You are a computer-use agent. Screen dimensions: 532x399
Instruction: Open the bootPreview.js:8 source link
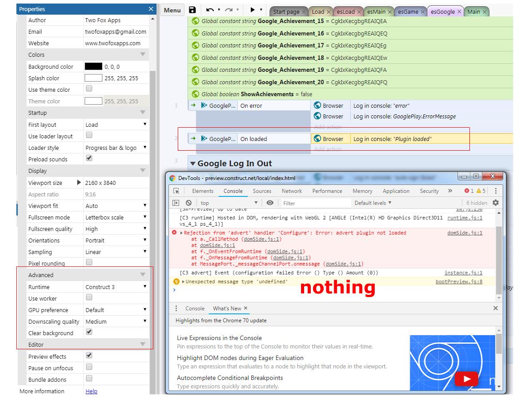click(459, 282)
